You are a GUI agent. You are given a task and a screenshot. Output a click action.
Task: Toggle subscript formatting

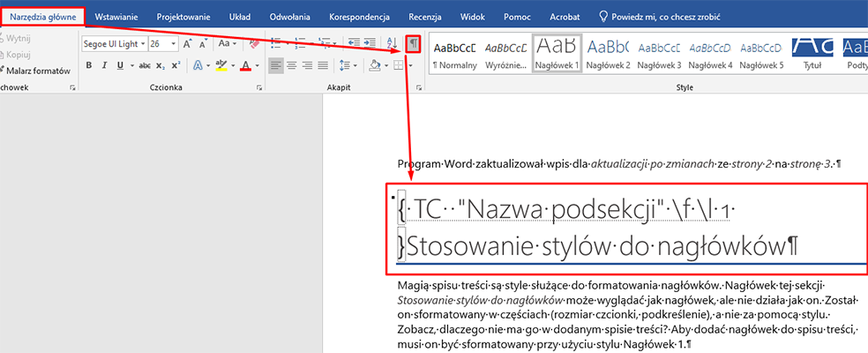tap(160, 65)
